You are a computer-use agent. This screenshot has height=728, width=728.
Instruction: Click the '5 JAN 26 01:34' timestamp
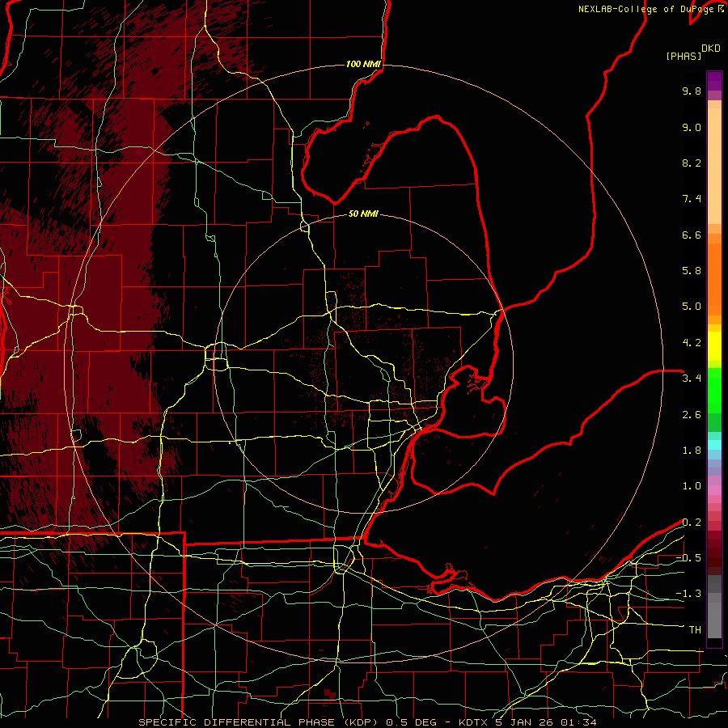click(545, 722)
